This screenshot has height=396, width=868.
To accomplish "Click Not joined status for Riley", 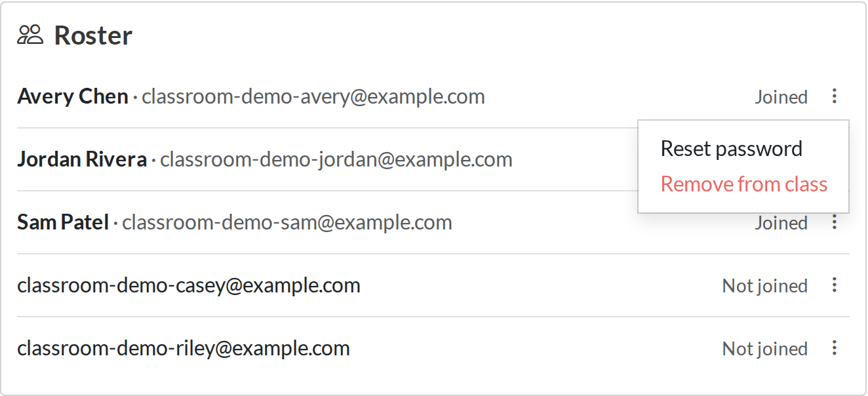I will (x=764, y=349).
